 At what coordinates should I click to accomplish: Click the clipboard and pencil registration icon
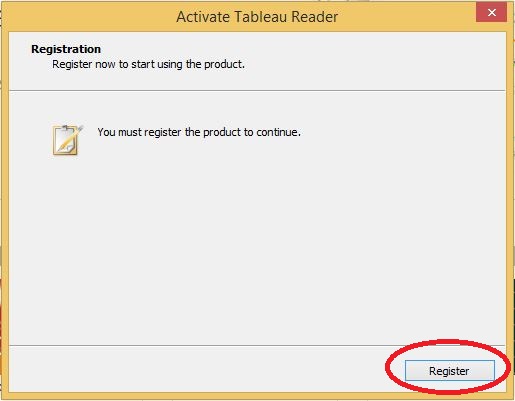tap(67, 140)
